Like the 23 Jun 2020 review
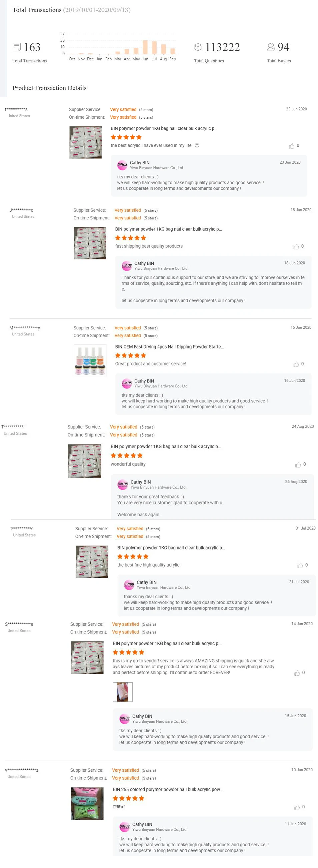This screenshot has width=318, height=868. (x=291, y=146)
